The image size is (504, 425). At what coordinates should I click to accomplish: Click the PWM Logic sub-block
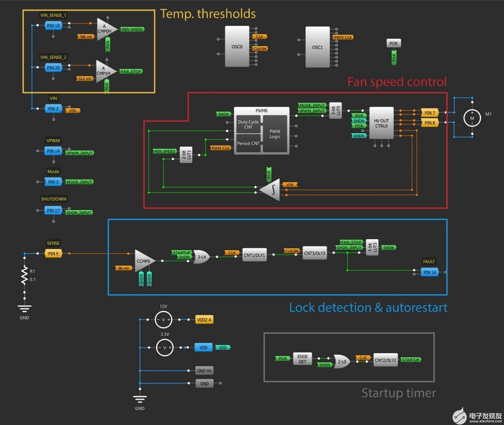tap(275, 134)
